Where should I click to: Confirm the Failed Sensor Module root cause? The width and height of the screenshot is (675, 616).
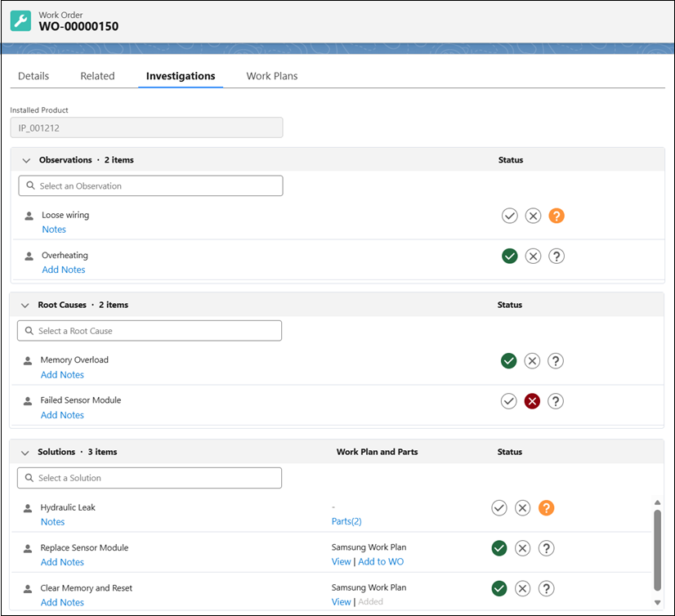(x=509, y=401)
